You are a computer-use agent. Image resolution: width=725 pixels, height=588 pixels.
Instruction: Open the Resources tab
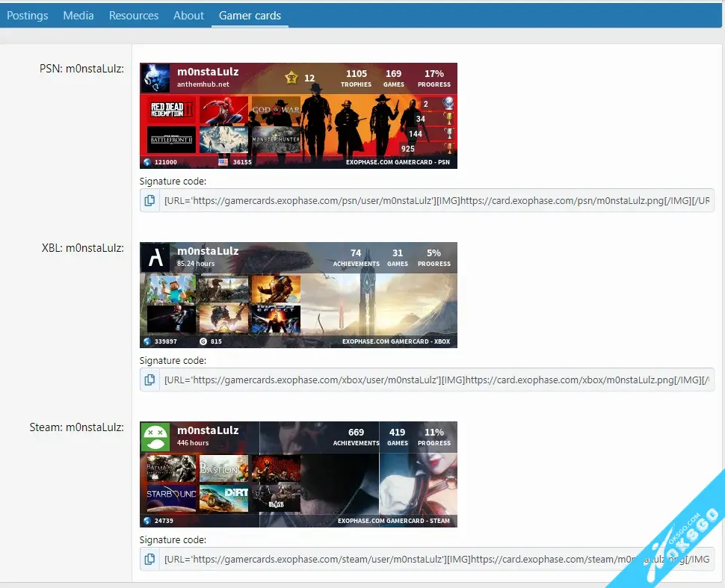click(134, 15)
